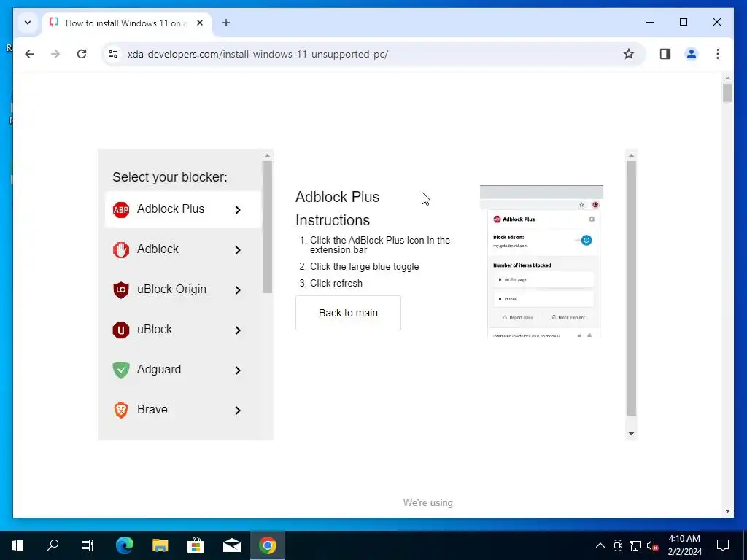
Task: Expand the Adblock Plus chevron arrow
Action: click(x=238, y=210)
